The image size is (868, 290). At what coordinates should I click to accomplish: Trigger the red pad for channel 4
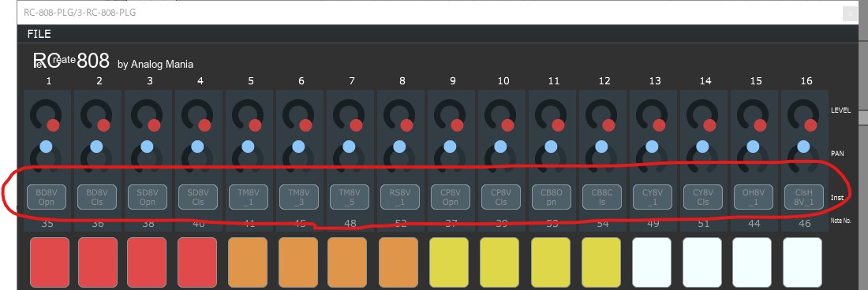[197, 263]
